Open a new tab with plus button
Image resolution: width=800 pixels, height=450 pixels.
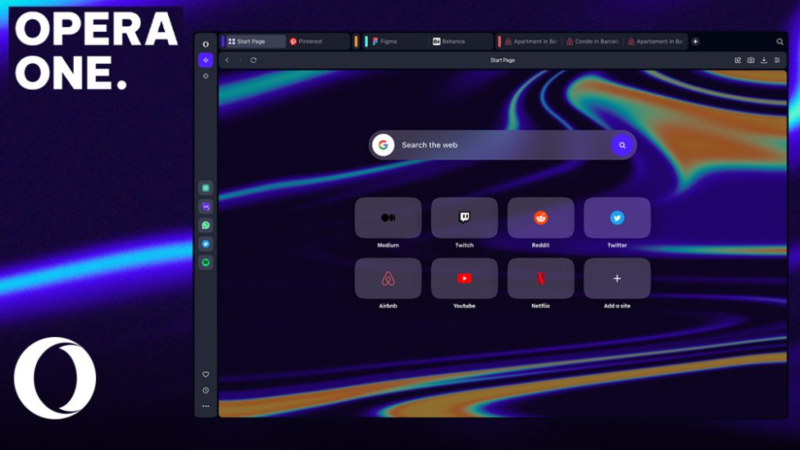point(695,42)
